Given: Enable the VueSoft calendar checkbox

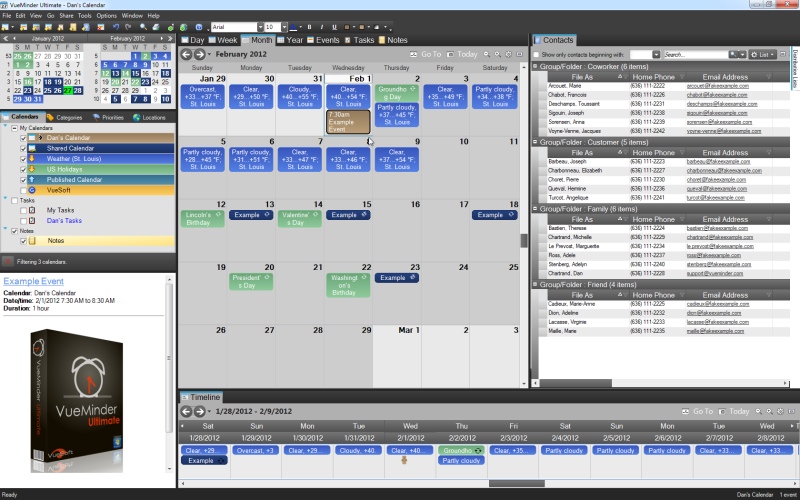Looking at the screenshot, I should [x=23, y=190].
